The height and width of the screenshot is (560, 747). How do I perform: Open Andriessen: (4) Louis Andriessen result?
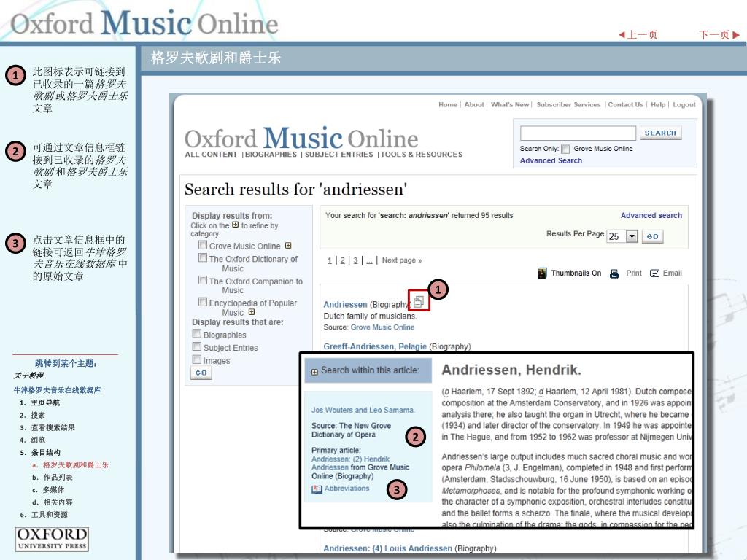(x=388, y=548)
